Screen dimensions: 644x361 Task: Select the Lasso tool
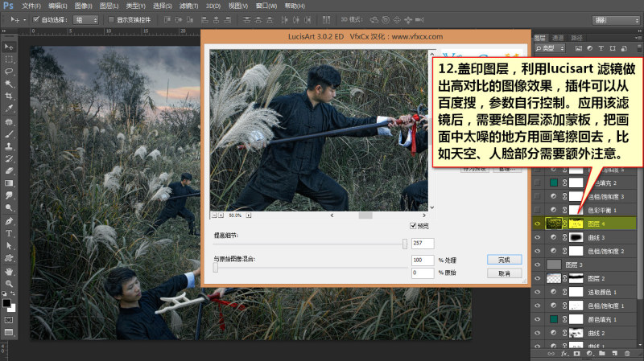(x=9, y=71)
